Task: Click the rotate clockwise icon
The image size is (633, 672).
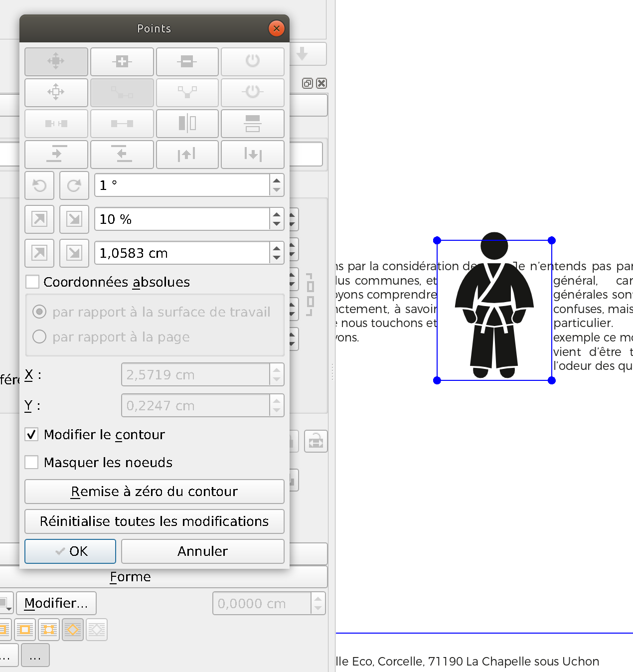Action: [x=74, y=185]
